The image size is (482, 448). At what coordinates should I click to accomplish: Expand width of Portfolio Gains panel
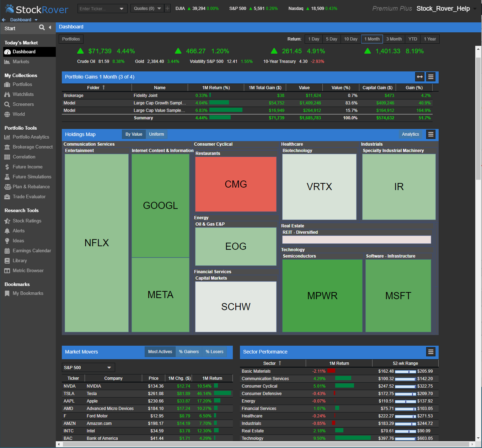(420, 77)
